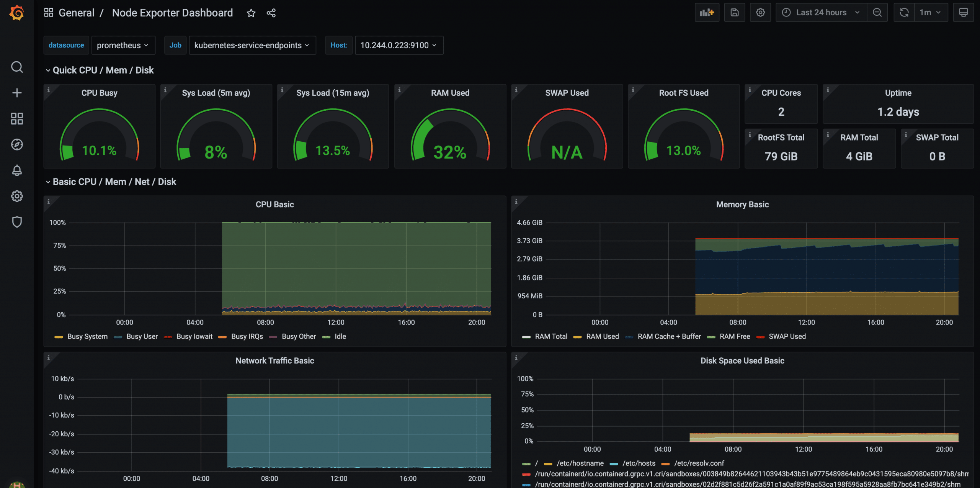Open the Alerting bell icon
Screen dimensions: 980x488
point(17,170)
